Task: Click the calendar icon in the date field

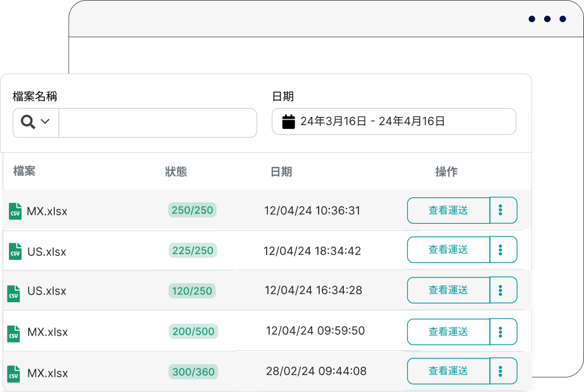Action: (x=288, y=121)
